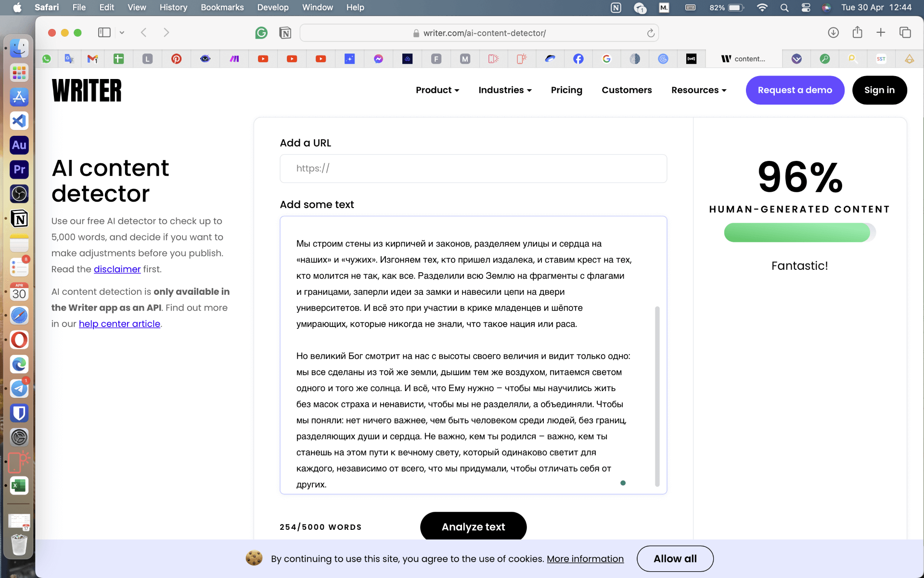Go back to the previous page
The height and width of the screenshot is (578, 924).
143,32
